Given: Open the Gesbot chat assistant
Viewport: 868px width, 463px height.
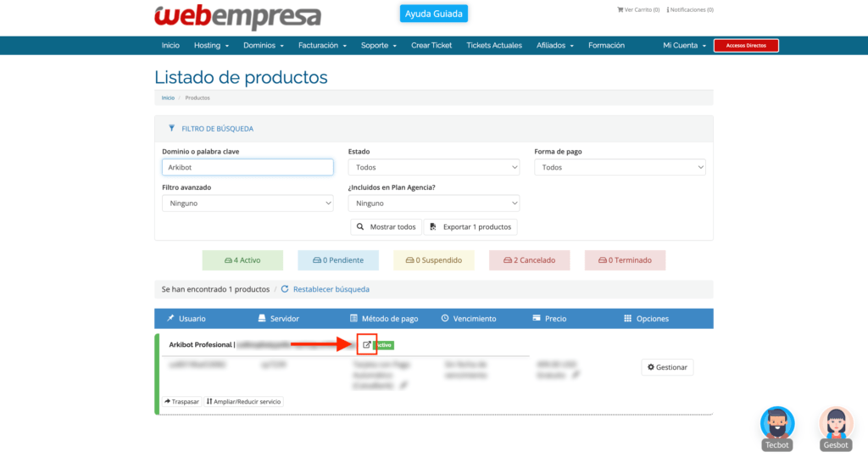Looking at the screenshot, I should click(836, 429).
